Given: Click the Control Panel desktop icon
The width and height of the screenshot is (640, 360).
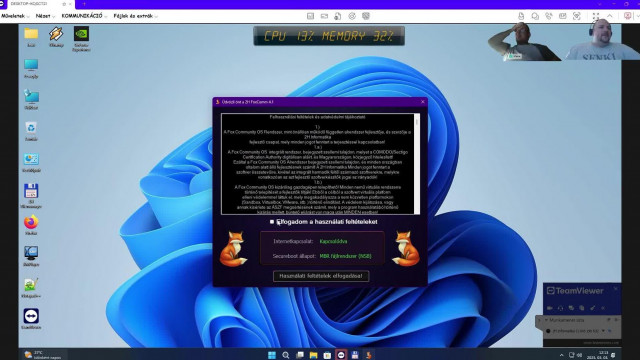Looking at the screenshot, I should [x=31, y=162].
